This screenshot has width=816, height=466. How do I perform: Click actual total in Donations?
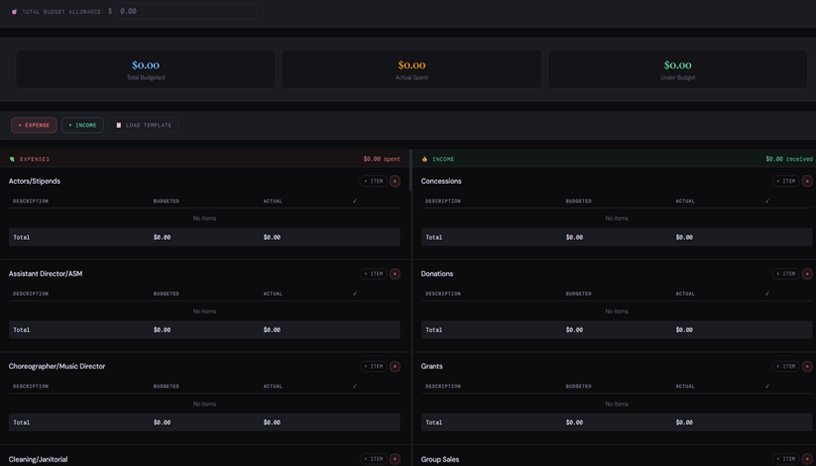point(684,330)
